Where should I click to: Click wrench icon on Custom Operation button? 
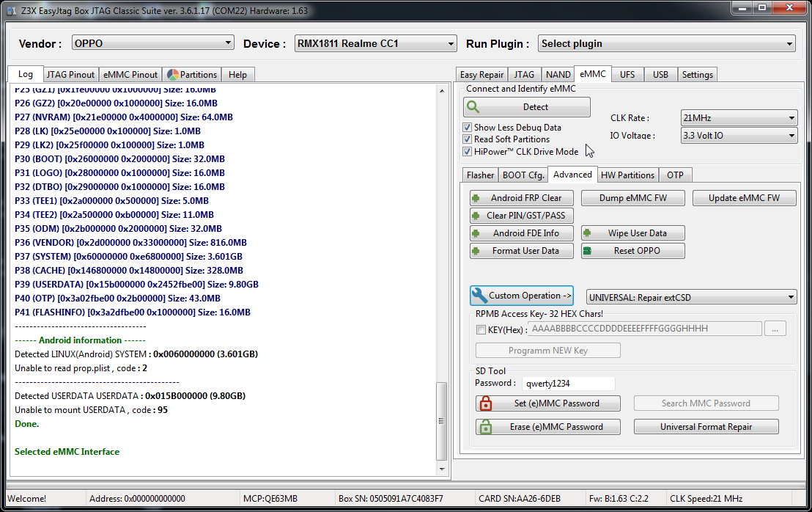click(x=479, y=296)
